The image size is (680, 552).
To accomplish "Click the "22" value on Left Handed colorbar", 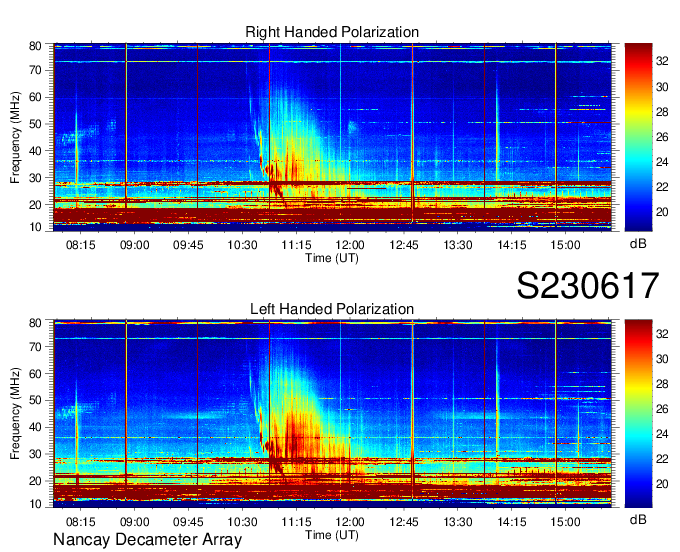I will pos(662,459).
